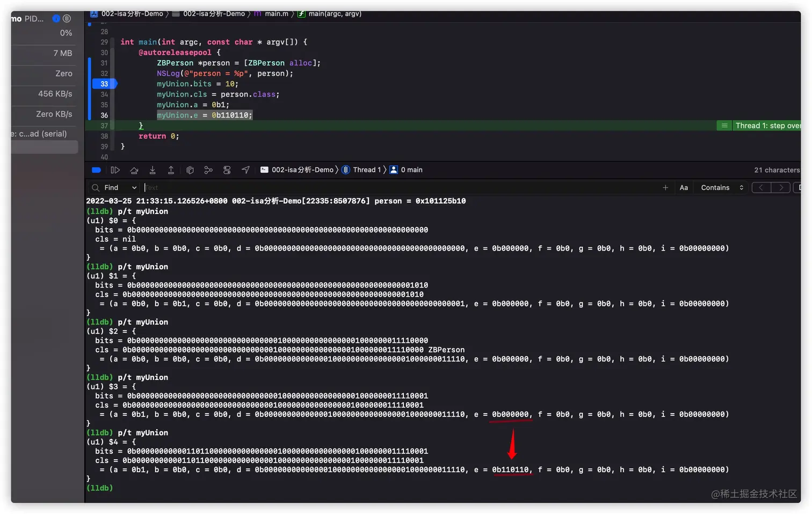Toggle breakpoint on line 33
This screenshot has height=514, width=812.
coord(104,84)
